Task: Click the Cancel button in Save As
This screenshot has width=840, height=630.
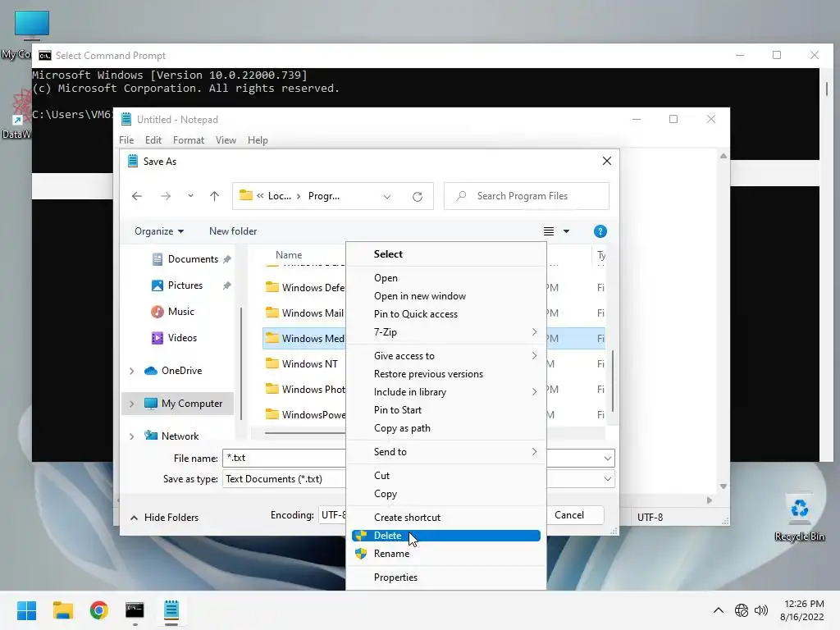Action: pos(569,515)
